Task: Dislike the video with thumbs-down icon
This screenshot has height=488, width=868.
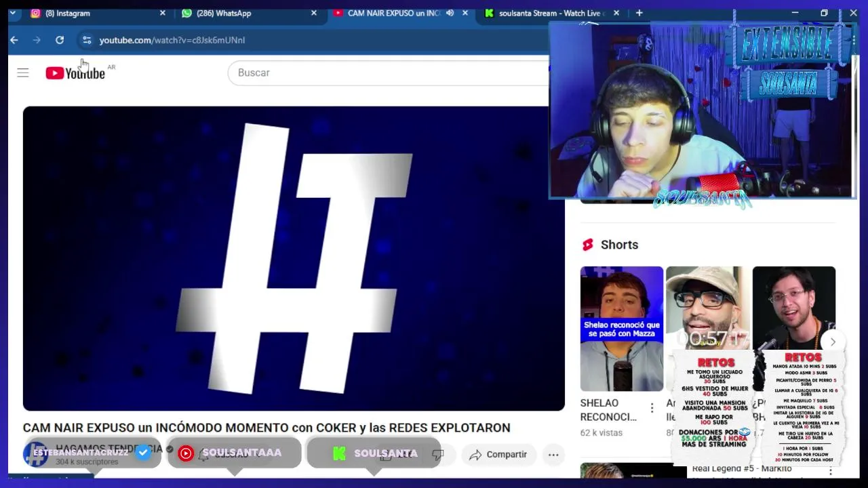Action: point(438,454)
